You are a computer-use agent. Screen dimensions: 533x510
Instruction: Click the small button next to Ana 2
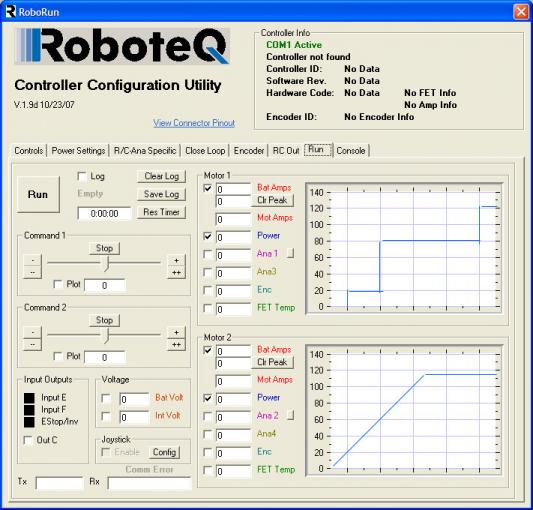(x=290, y=415)
